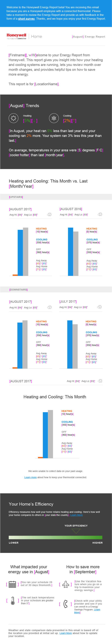Screen dimensions: 112x644
Task: Click the phone utility provider icon
Action: [66, 604]
